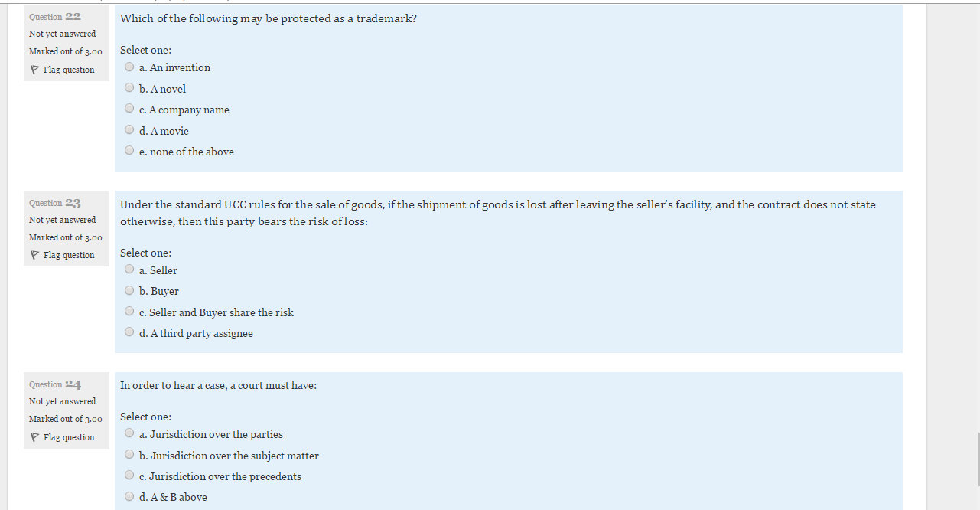The width and height of the screenshot is (980, 510).
Task: Click the flag icon for Question 23
Action: pyautogui.click(x=34, y=255)
